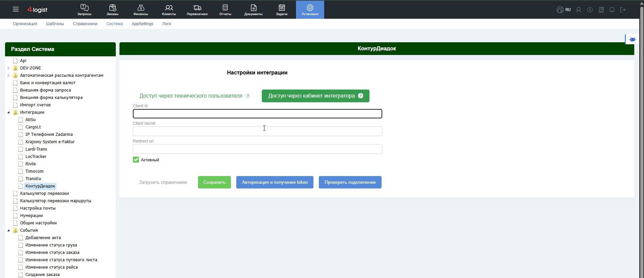Open the user profile icon
Image resolution: width=644 pixels, height=278 pixels.
click(579, 10)
